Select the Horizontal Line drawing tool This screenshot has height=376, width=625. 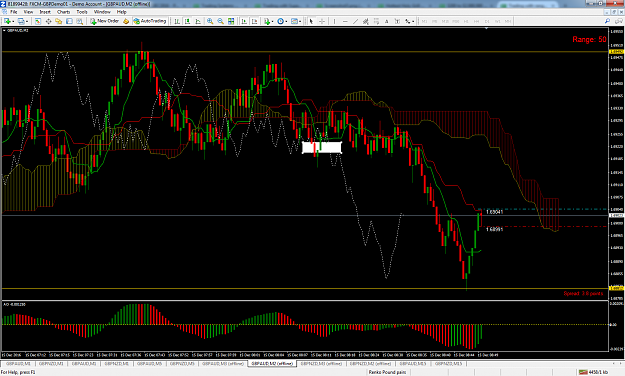click(345, 21)
